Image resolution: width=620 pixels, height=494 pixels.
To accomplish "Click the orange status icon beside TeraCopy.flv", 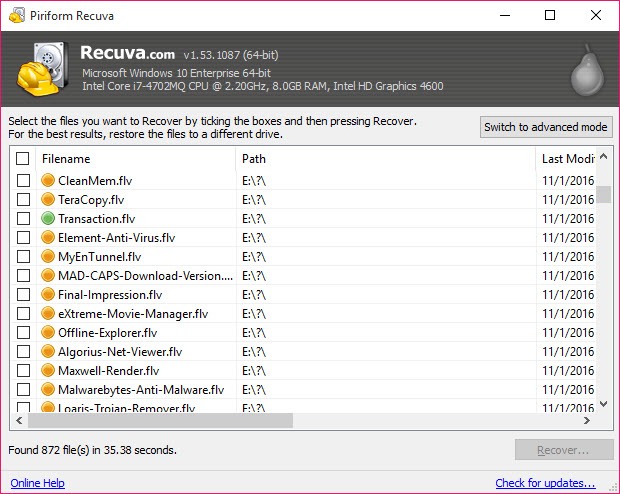I will coord(47,200).
